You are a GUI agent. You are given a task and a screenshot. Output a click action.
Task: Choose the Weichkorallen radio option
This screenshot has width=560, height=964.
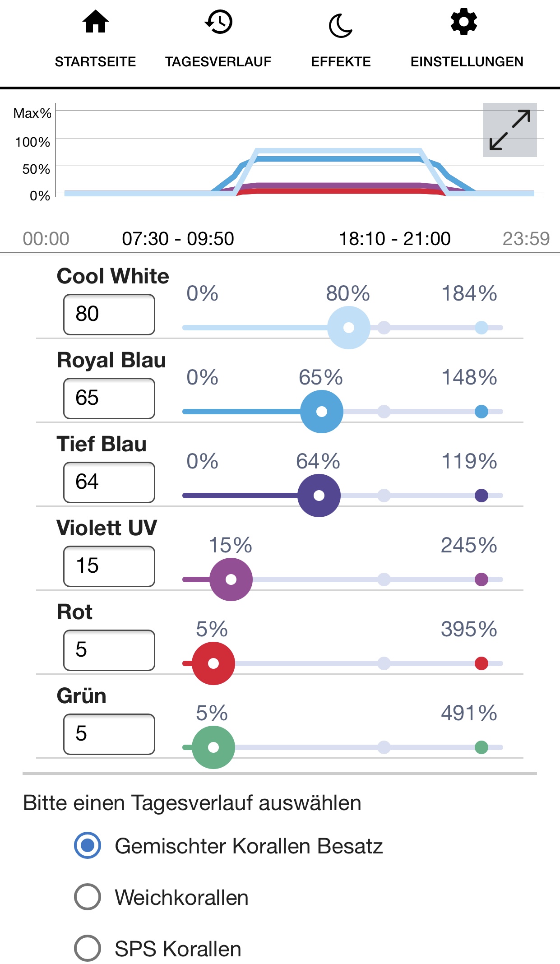point(88,897)
